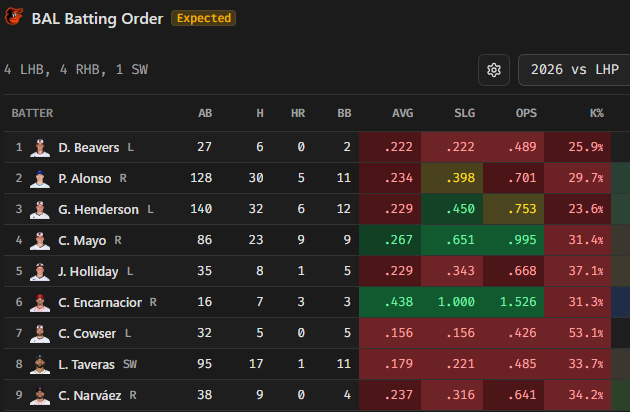
Task: Open J. Holliday player link
Action: point(88,271)
